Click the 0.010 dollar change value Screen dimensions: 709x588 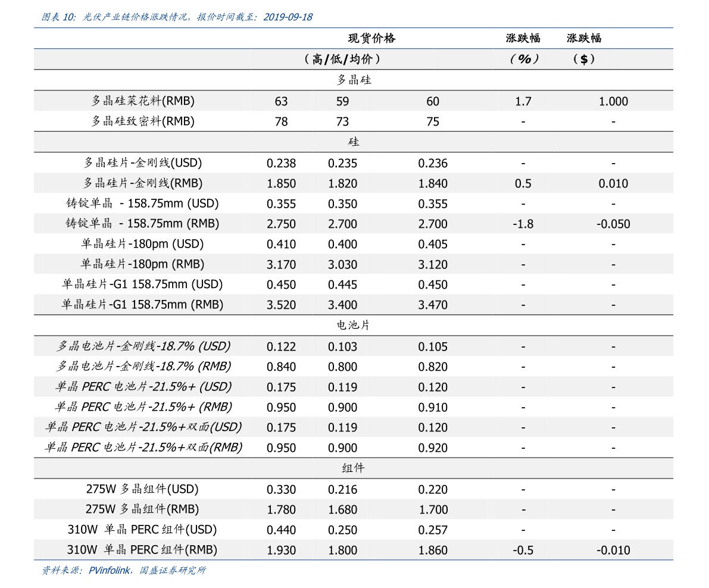point(613,183)
